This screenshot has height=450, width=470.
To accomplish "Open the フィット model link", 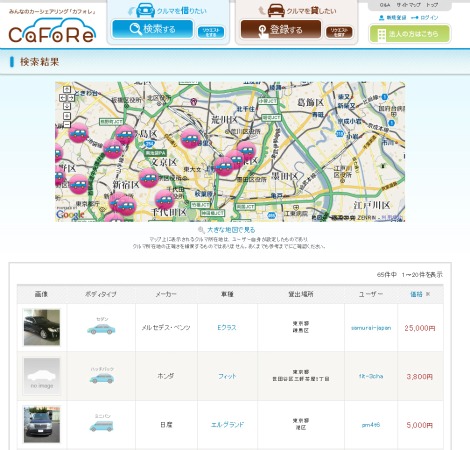I will (x=227, y=376).
